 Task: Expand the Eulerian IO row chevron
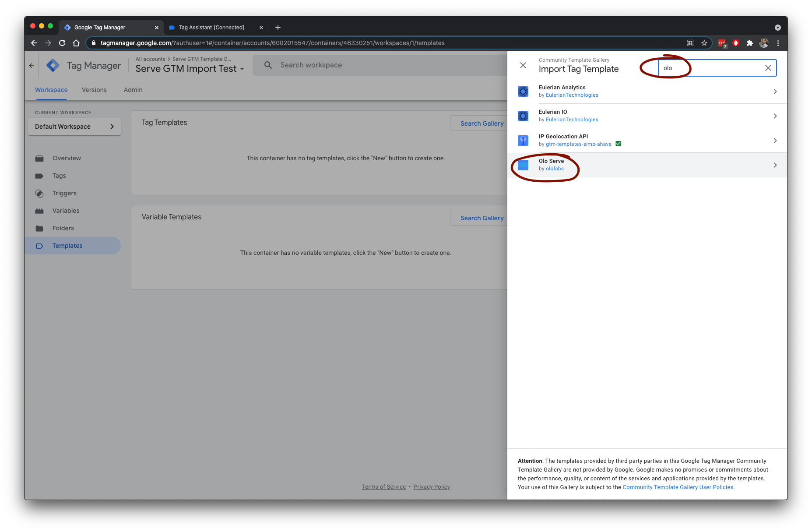pos(775,116)
